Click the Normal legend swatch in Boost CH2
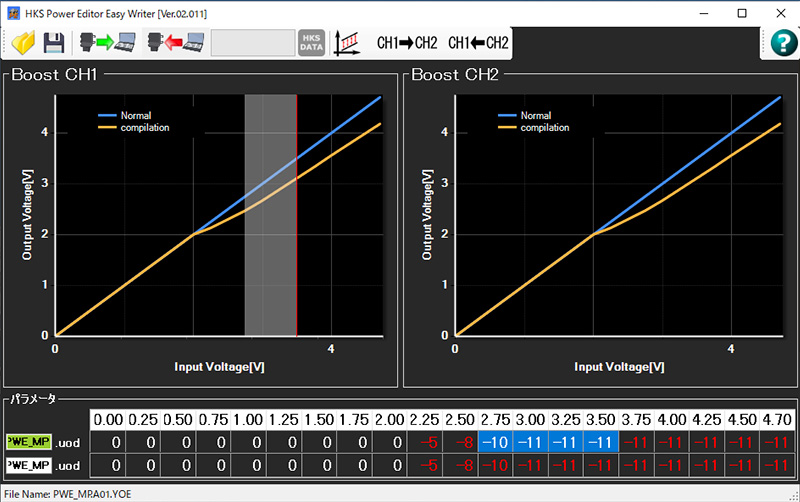This screenshot has height=502, width=800. click(507, 115)
